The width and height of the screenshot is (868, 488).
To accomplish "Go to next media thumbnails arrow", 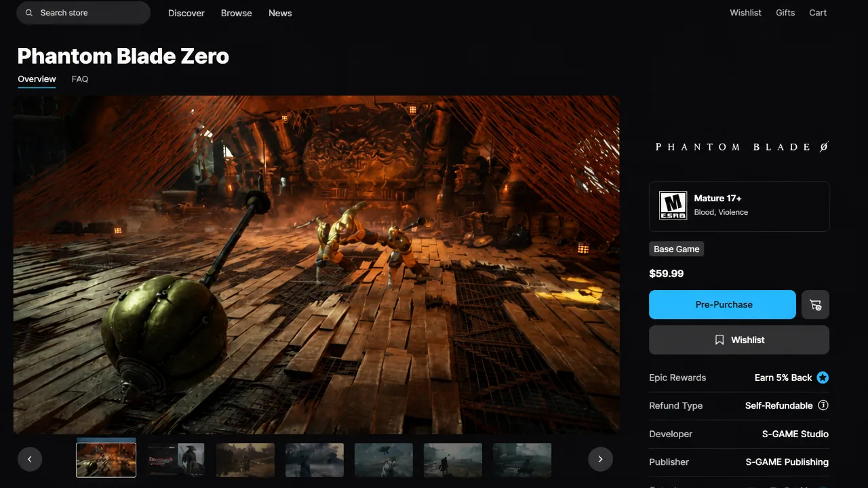I will 600,459.
